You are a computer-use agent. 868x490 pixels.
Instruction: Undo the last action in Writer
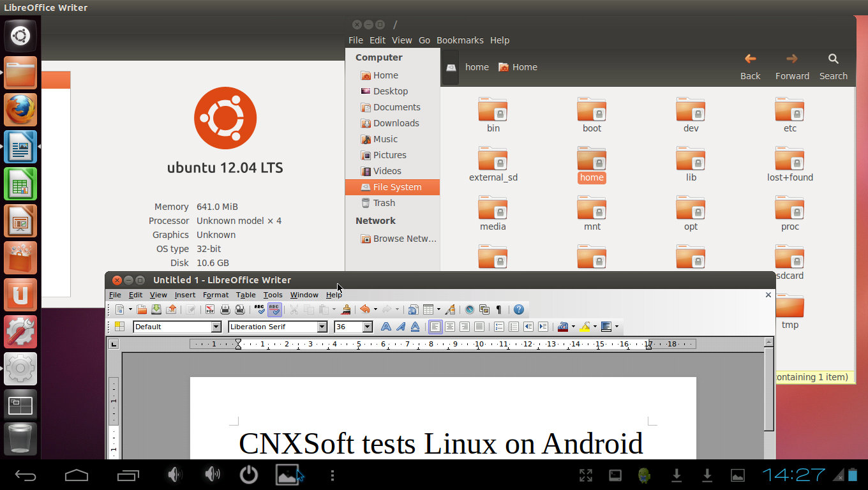pyautogui.click(x=364, y=309)
